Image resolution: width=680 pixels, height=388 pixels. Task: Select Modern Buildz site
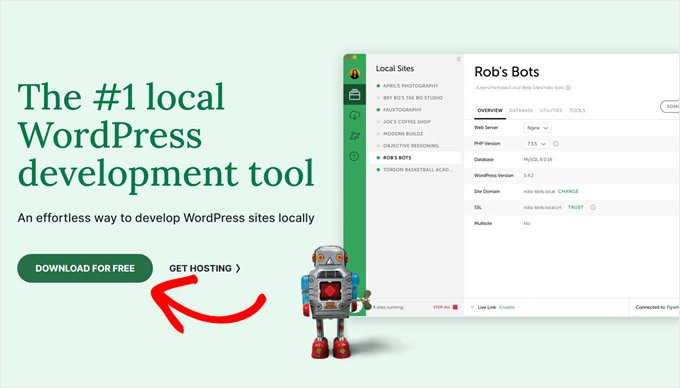click(403, 134)
